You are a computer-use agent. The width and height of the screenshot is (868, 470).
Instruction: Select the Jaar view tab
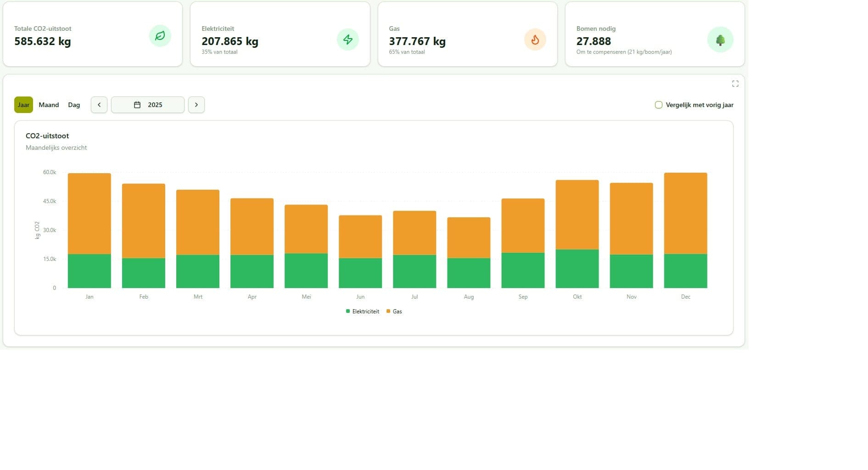(x=23, y=105)
